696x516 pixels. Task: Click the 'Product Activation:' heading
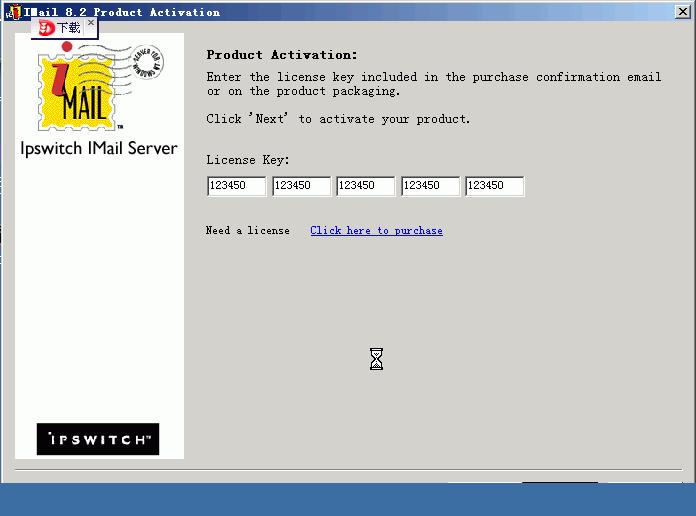[282, 55]
